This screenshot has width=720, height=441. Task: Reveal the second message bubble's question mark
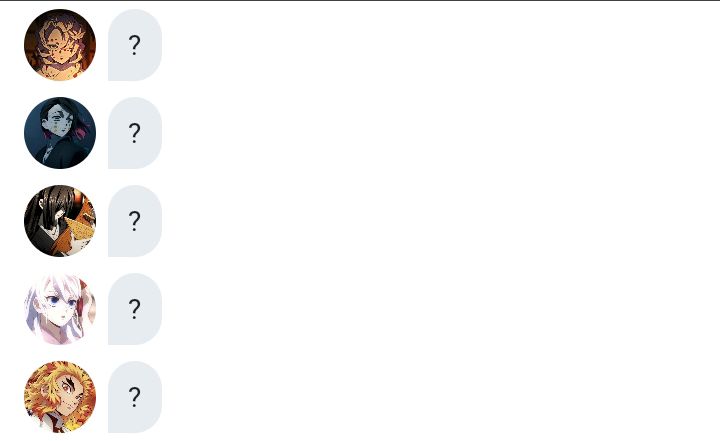(x=135, y=133)
